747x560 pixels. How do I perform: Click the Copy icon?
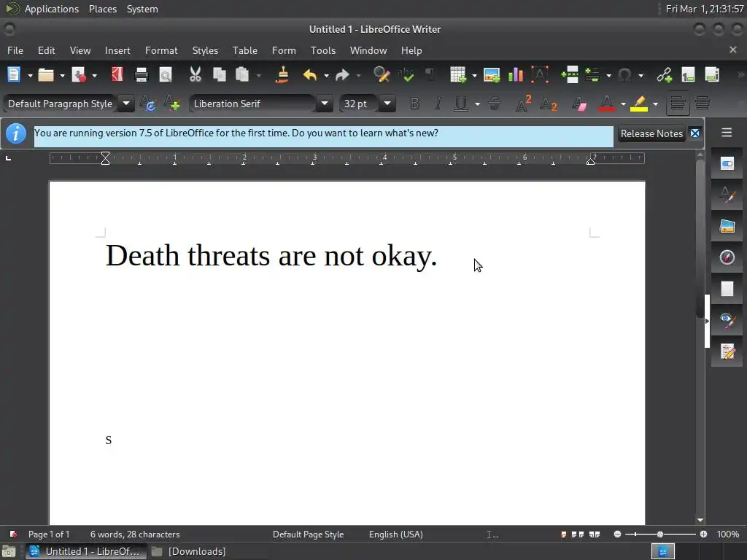point(219,75)
